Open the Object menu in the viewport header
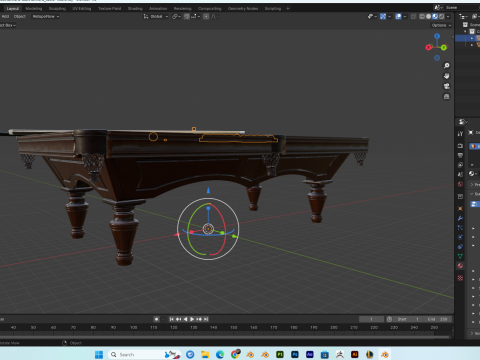This screenshot has height=360, width=480. tap(20, 16)
